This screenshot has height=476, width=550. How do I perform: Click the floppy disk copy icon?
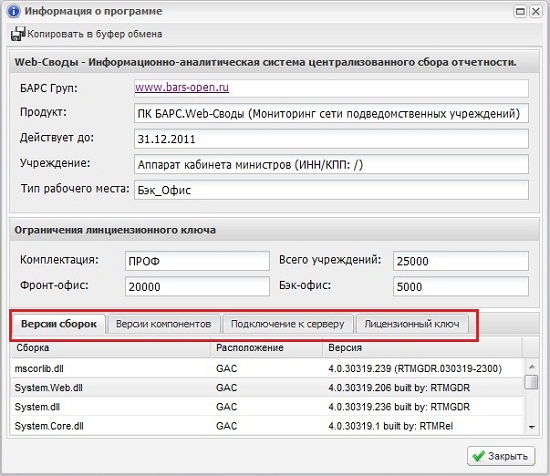pos(18,34)
